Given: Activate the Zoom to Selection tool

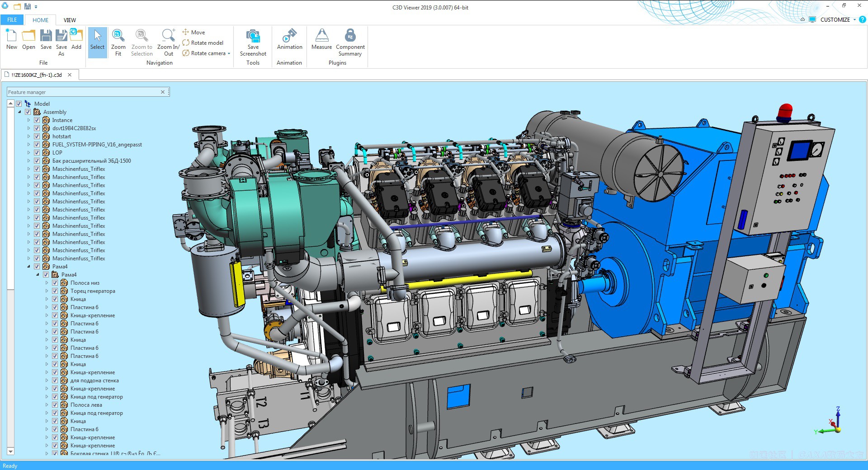Looking at the screenshot, I should click(141, 41).
